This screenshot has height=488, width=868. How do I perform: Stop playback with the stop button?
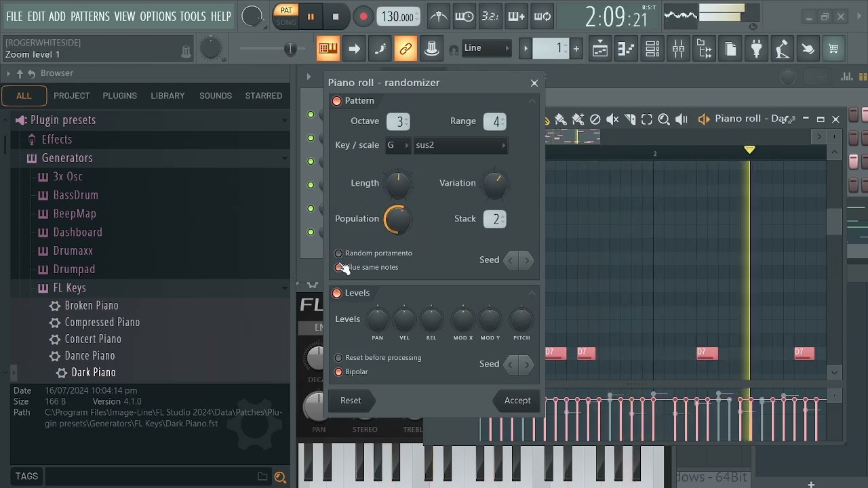tap(335, 17)
